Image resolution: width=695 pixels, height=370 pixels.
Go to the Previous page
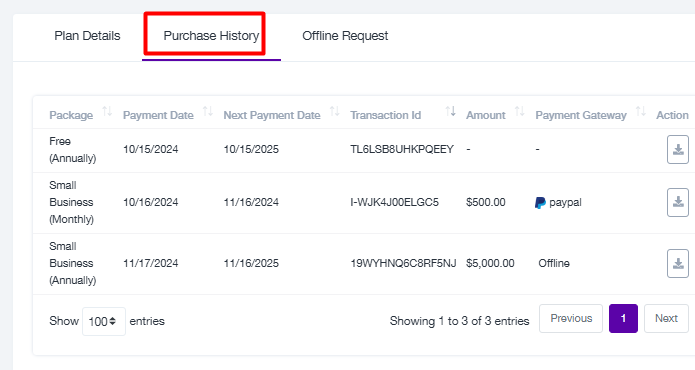click(571, 318)
